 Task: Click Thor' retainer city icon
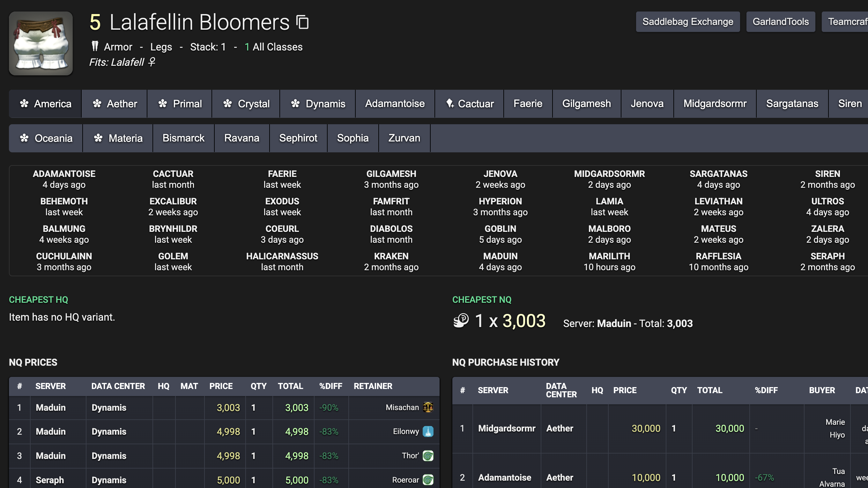click(428, 456)
